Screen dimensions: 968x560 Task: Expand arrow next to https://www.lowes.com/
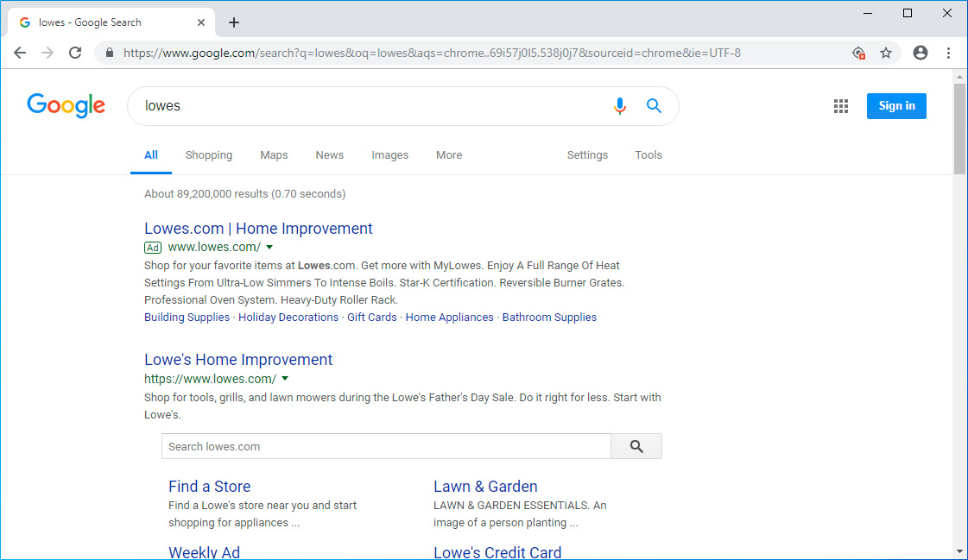point(285,379)
